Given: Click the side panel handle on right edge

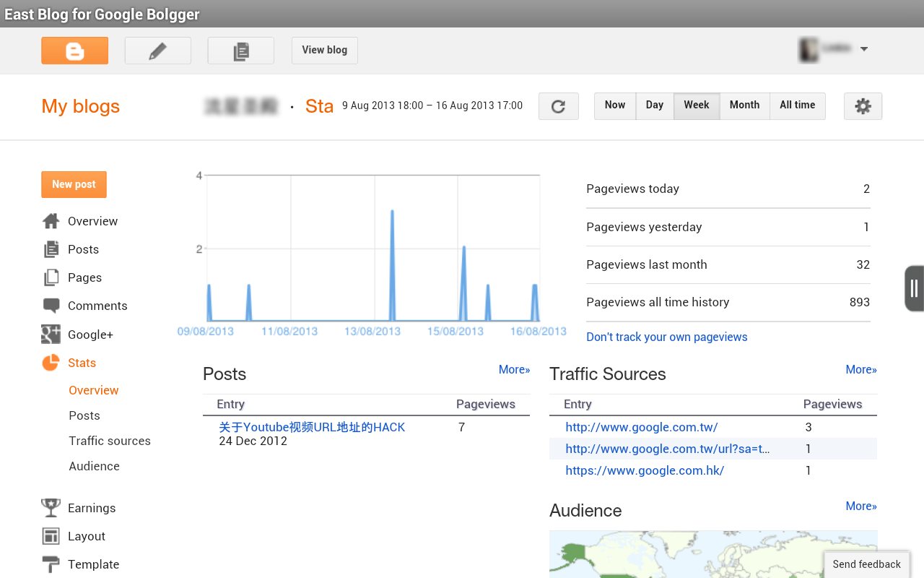Looking at the screenshot, I should [x=914, y=288].
